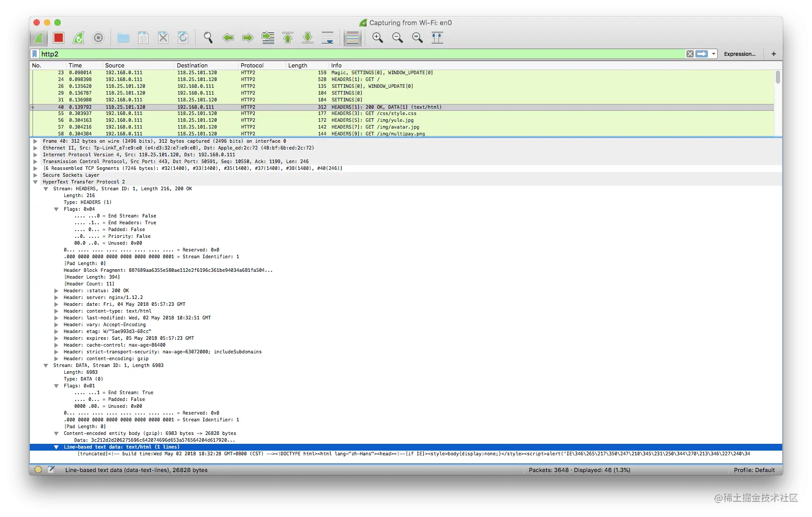Select packet 57 GET /img/avatar.jpg
The width and height of the screenshot is (812, 517).
coord(402,127)
